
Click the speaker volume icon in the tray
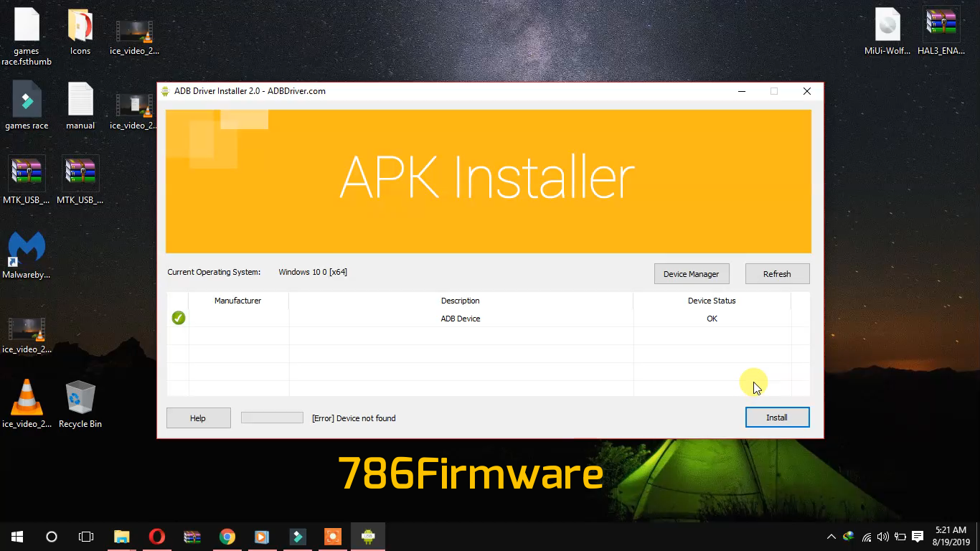pyautogui.click(x=883, y=536)
